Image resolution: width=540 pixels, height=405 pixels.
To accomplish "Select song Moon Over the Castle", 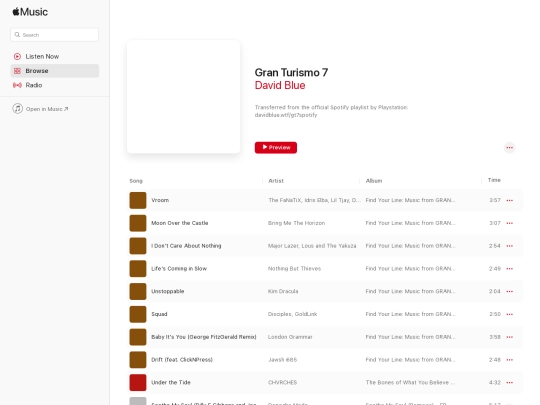I will 179,223.
